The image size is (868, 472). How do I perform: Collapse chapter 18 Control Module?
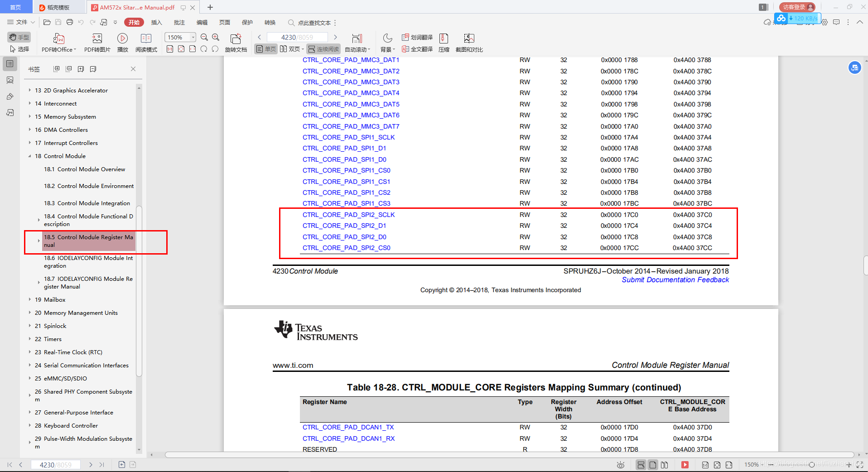coord(30,156)
